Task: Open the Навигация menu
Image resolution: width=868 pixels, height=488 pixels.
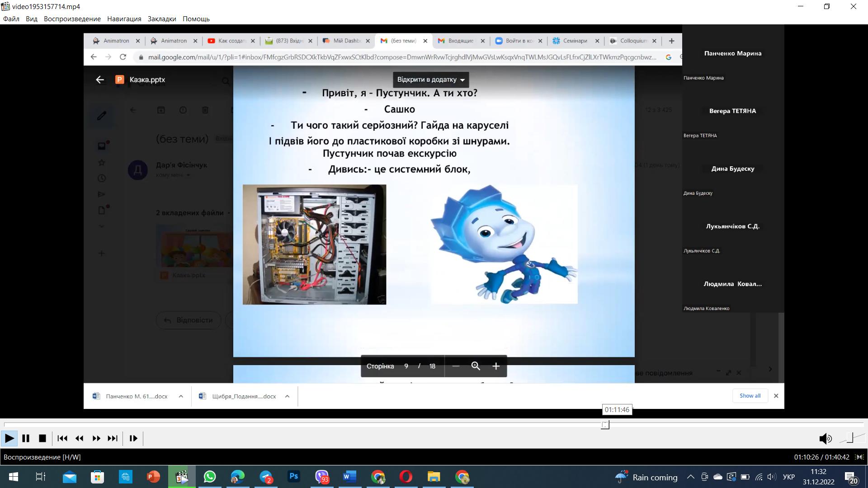Action: click(x=124, y=19)
